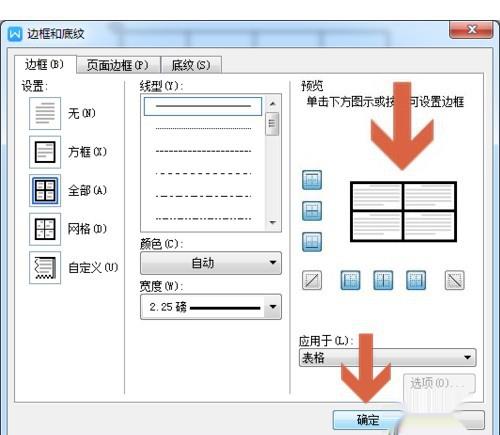Screen dimensions: 500x435
Task: Toggle the bottom border button in preview
Action: point(312,242)
